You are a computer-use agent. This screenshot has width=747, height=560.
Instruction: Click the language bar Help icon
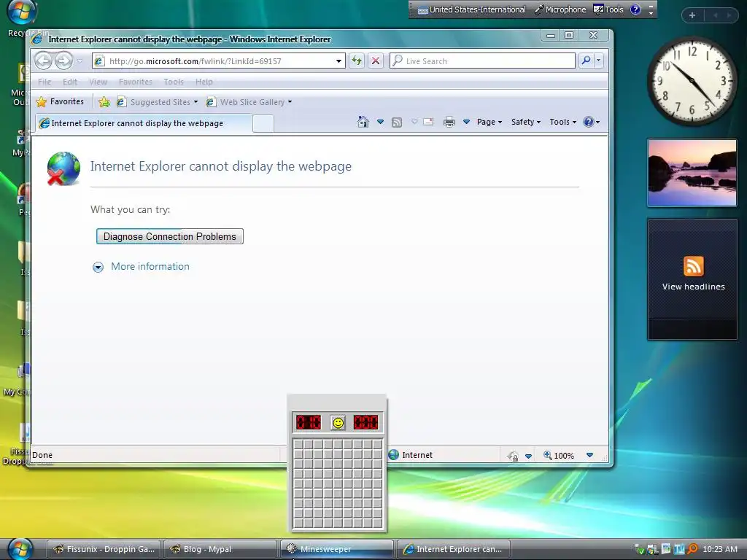pyautogui.click(x=635, y=9)
